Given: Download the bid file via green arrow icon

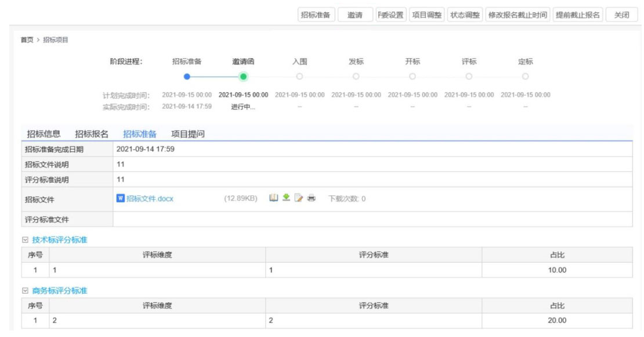Looking at the screenshot, I should pos(286,198).
